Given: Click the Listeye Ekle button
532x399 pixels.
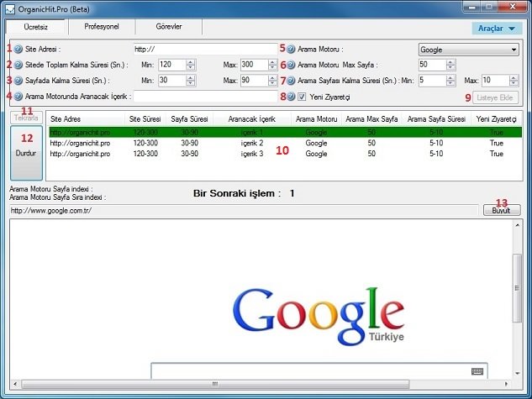Looking at the screenshot, I should click(495, 97).
